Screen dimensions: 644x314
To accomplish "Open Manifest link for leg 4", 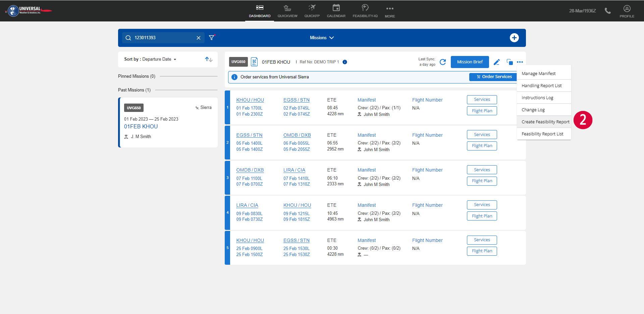I will tap(367, 205).
